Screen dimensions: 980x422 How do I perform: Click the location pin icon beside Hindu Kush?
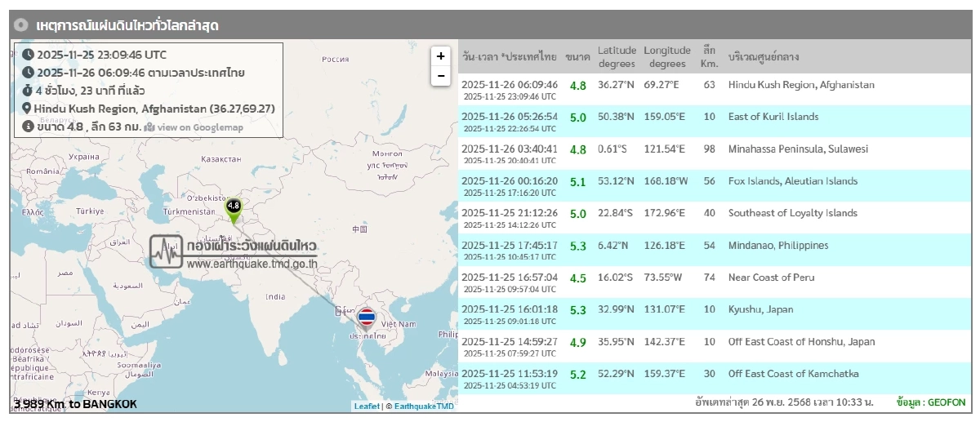coord(27,109)
